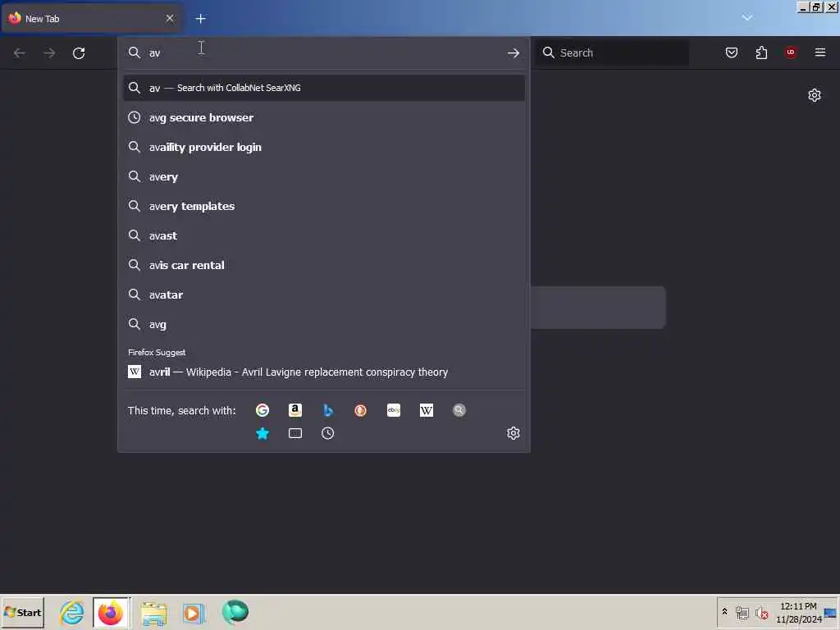This screenshot has height=630, width=840.
Task: Launch Internet Explorer from the taskbar
Action: [72, 612]
